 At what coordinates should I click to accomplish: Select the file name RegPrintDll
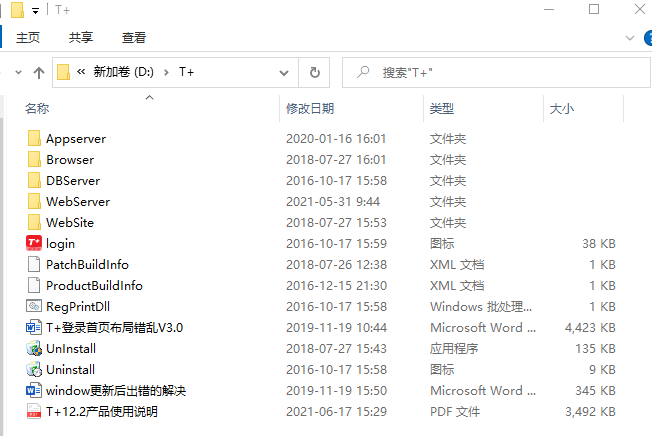tap(78, 307)
